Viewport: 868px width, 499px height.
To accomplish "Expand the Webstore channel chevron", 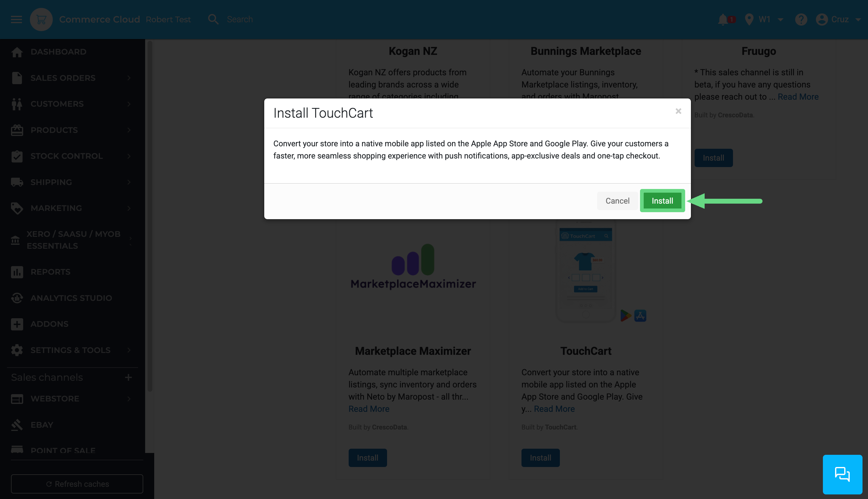I will click(x=129, y=399).
